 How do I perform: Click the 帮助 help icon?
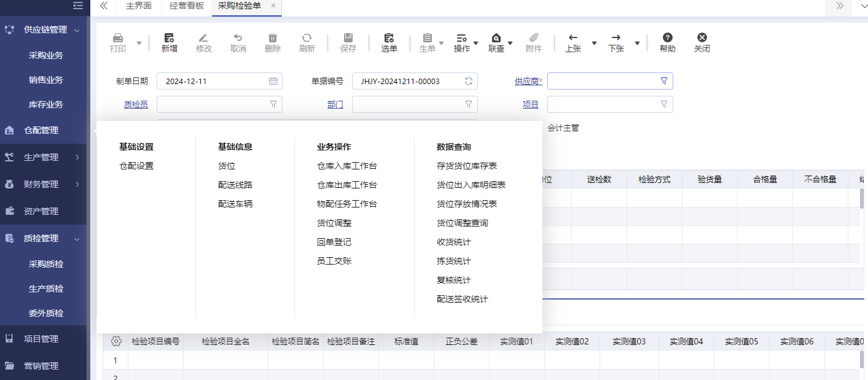[x=667, y=38]
